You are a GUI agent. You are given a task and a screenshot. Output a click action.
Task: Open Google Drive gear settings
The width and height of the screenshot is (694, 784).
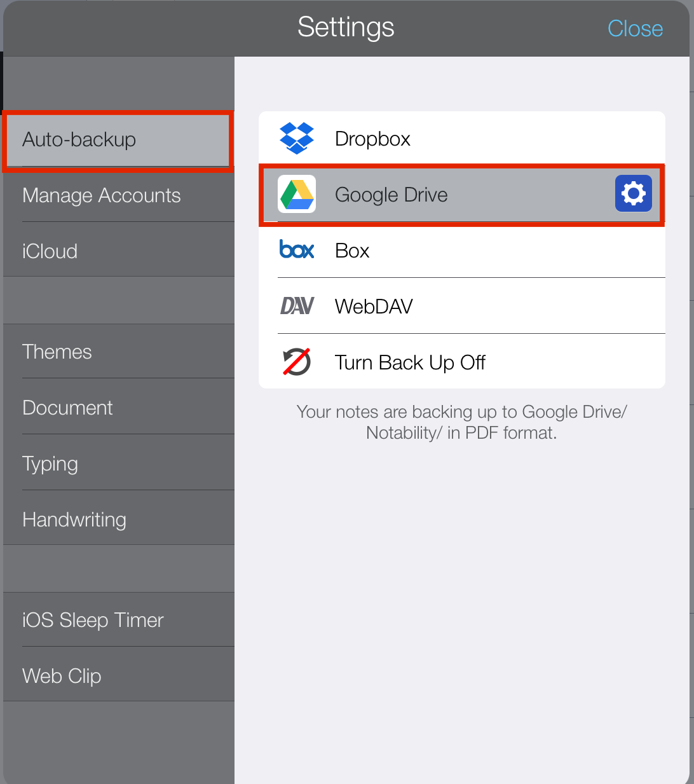click(x=634, y=193)
